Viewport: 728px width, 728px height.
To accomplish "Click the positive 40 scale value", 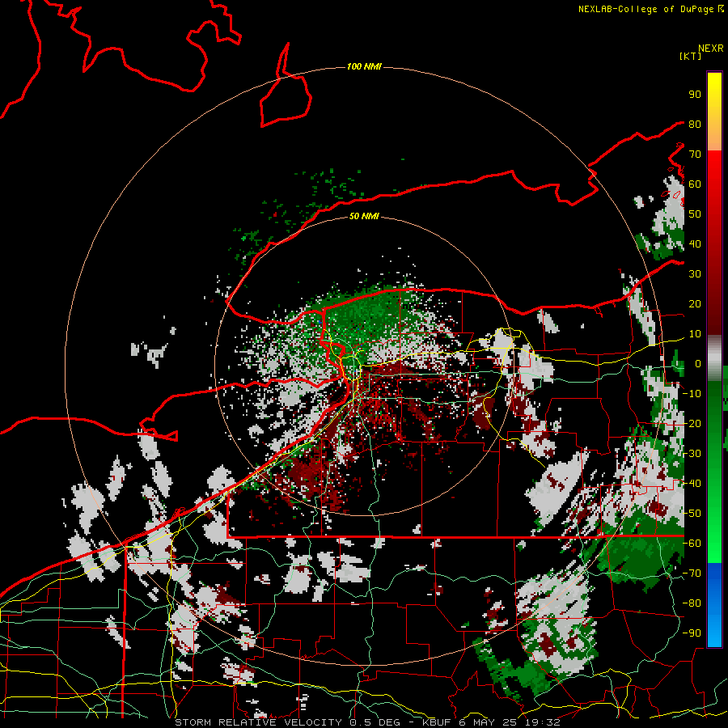I will pos(695,244).
